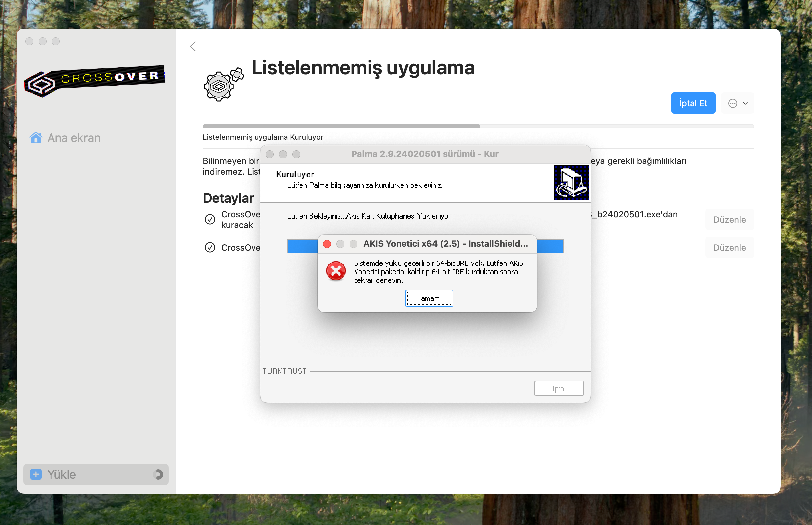Click the gear icon beside Listelenmemiş uygulama
The image size is (812, 525).
pyautogui.click(x=223, y=84)
